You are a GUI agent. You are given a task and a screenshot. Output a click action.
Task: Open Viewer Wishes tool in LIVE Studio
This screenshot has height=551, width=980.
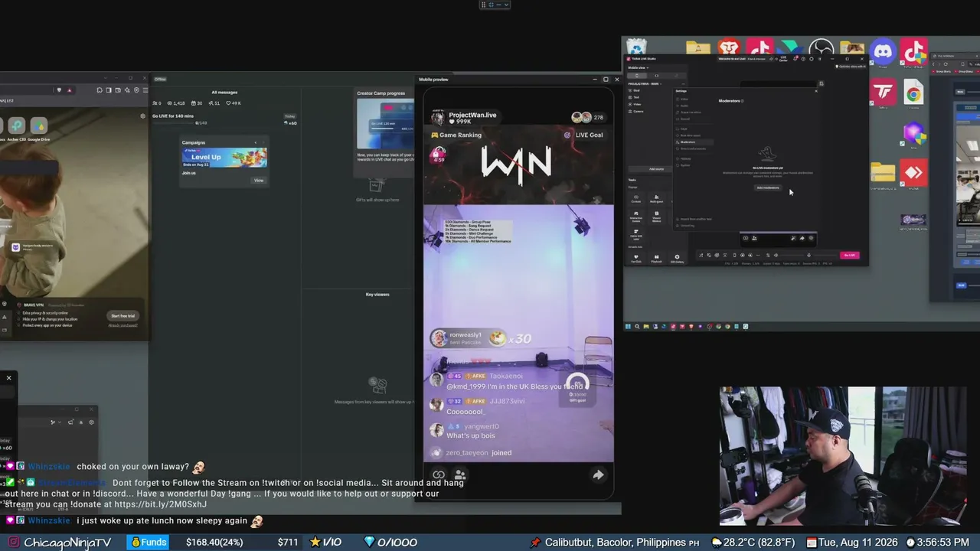pos(656,217)
